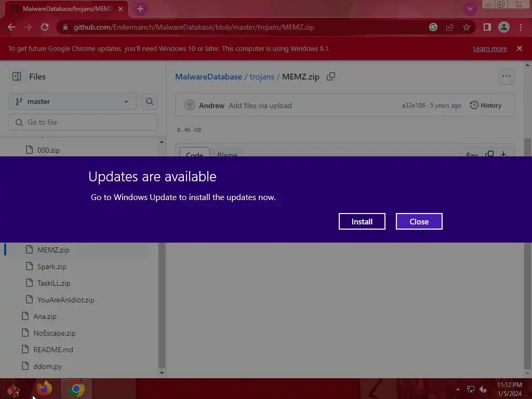The height and width of the screenshot is (399, 532).
Task: Click the Go to file search field
Action: [83, 122]
